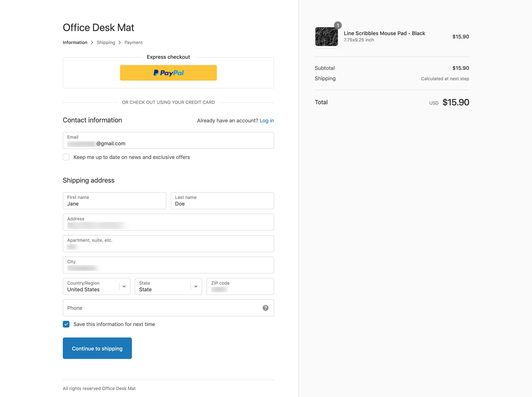Image resolution: width=532 pixels, height=397 pixels.
Task: Enable news and exclusive offers checkbox
Action: click(66, 157)
